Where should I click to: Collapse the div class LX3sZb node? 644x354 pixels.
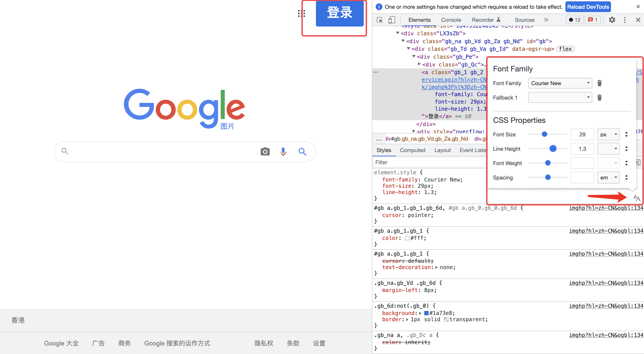[397, 33]
